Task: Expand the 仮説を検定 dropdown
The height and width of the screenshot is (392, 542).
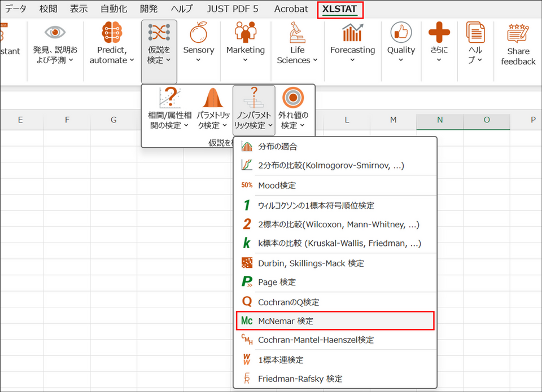Action: coord(159,55)
